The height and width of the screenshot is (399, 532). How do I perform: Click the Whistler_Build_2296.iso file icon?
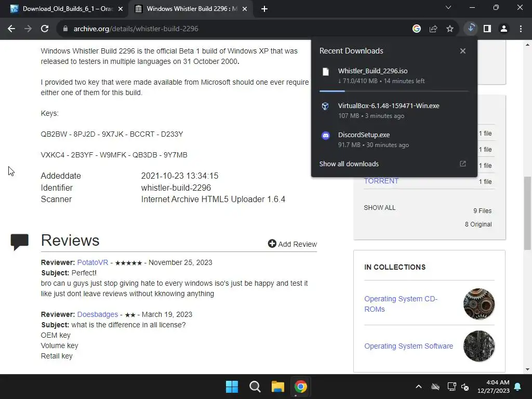(x=326, y=72)
